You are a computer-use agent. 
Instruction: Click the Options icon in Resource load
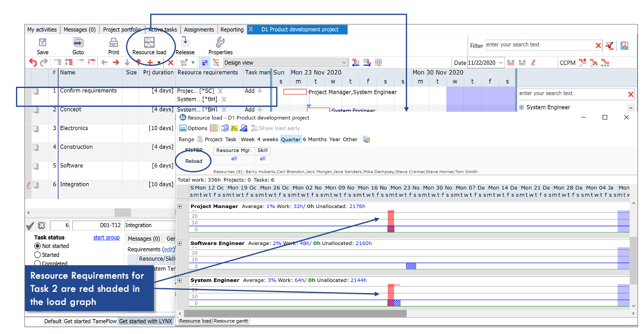(183, 128)
